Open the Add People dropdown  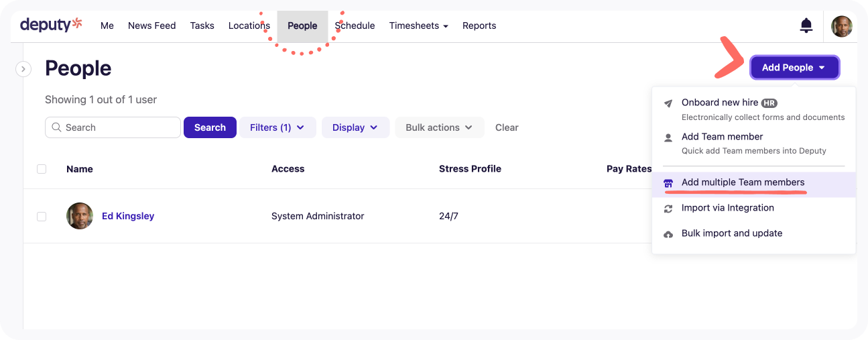(x=794, y=68)
